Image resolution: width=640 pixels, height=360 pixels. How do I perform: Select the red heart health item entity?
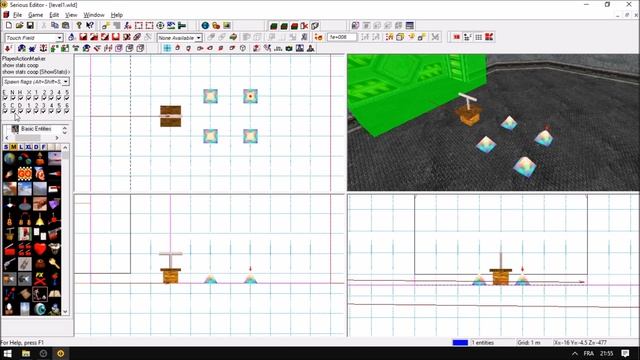[x=40, y=248]
